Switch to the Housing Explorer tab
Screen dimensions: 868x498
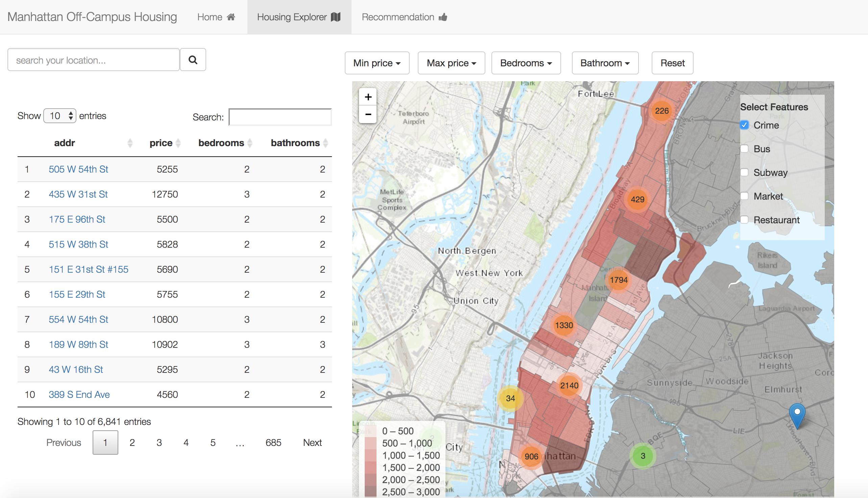pyautogui.click(x=299, y=17)
